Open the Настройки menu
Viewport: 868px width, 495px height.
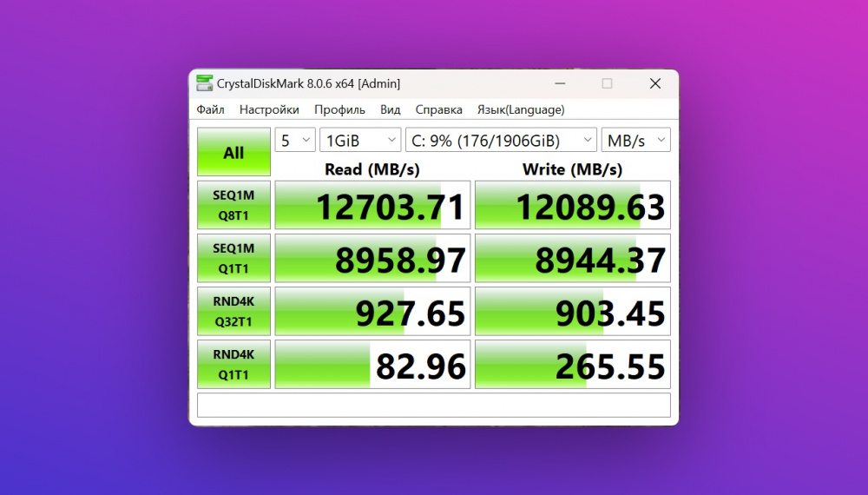point(269,109)
